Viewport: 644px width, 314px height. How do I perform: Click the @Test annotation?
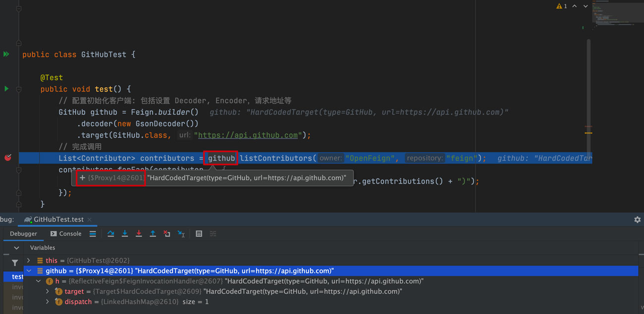tap(52, 77)
